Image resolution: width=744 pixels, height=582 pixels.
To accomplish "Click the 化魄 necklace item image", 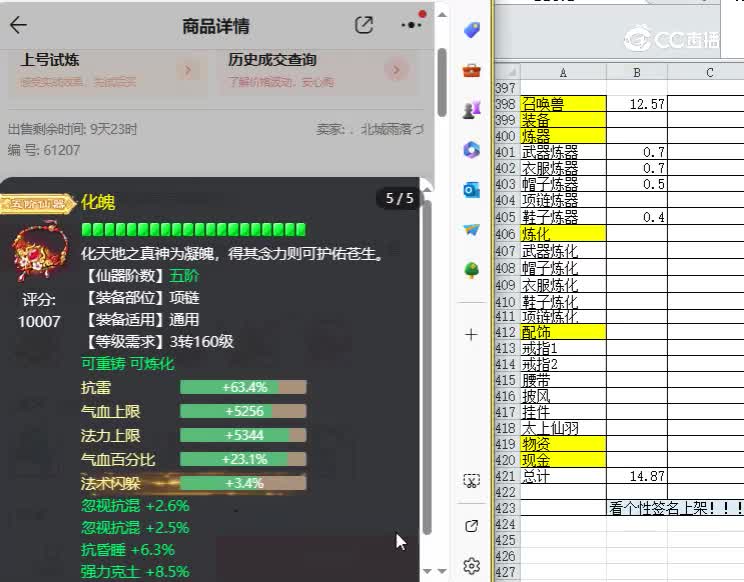I will (39, 251).
